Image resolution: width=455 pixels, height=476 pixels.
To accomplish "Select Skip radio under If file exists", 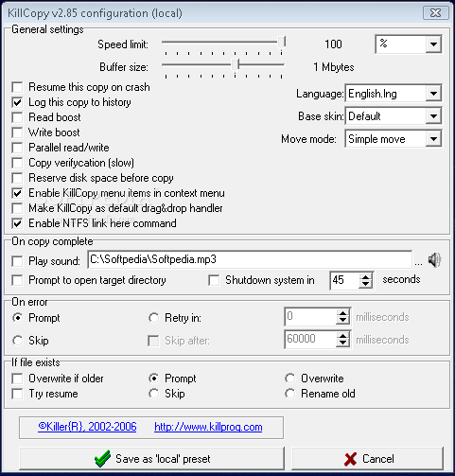I will [154, 394].
